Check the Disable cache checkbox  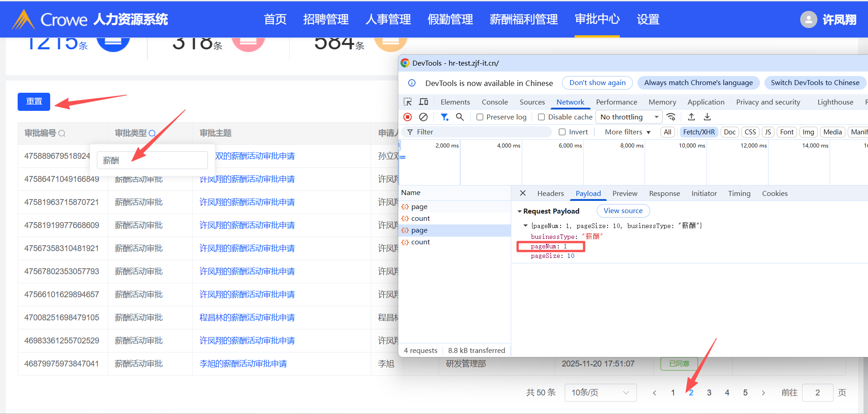point(541,117)
